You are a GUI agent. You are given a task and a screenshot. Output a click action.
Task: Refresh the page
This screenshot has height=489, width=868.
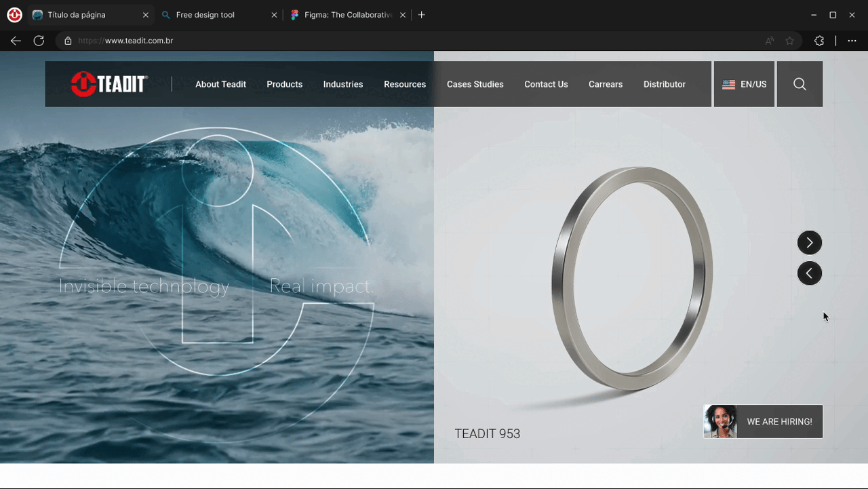point(39,41)
